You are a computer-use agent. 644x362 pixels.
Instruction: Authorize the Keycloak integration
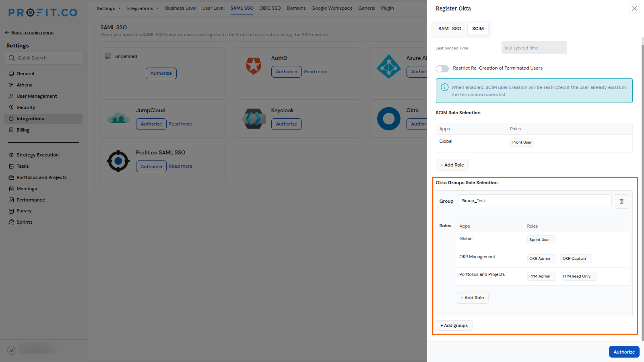pyautogui.click(x=287, y=124)
